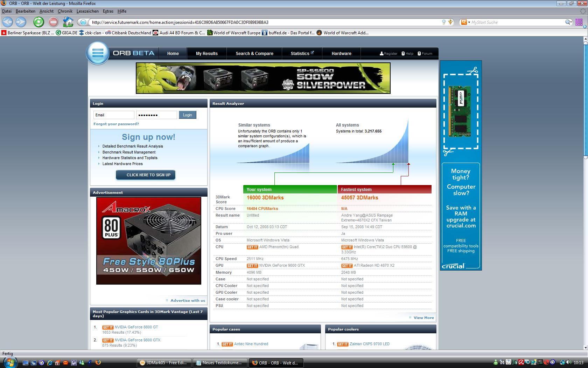This screenshot has width=588, height=368.
Task: Click GET IT badge next to AMD Phenom Quad
Action: tap(252, 247)
